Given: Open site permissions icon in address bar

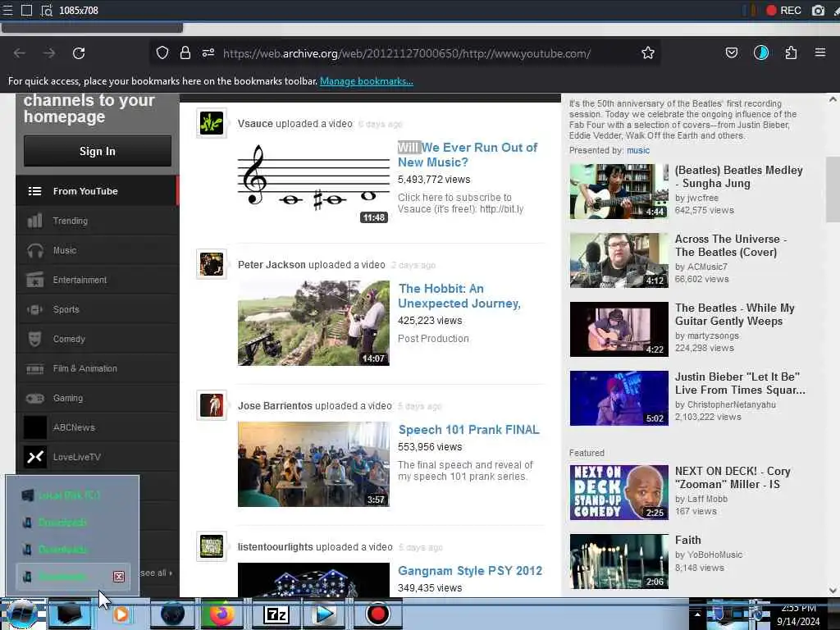Looking at the screenshot, I should click(208, 52).
